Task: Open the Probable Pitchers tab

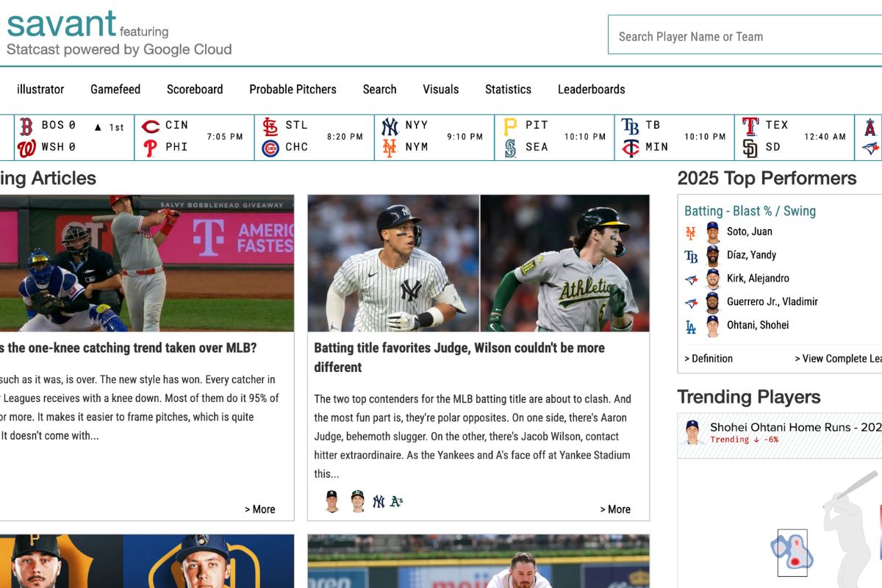Action: pos(293,89)
